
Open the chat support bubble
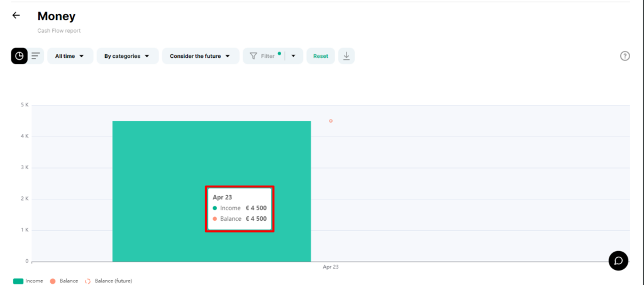[618, 260]
